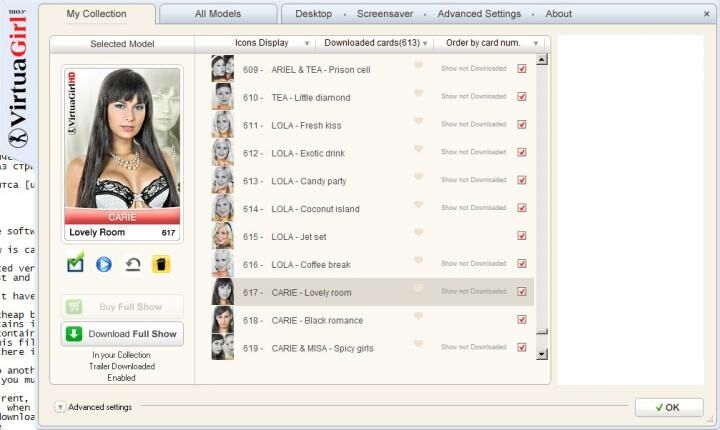Click Show not Downloaded for 612 Exotic drink
The width and height of the screenshot is (720, 430).
point(473,152)
